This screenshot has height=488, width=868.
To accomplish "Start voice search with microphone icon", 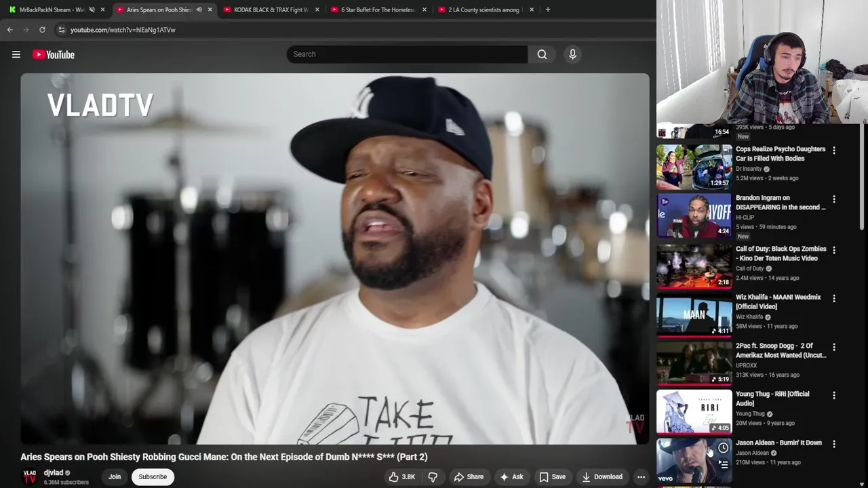I will tap(572, 54).
